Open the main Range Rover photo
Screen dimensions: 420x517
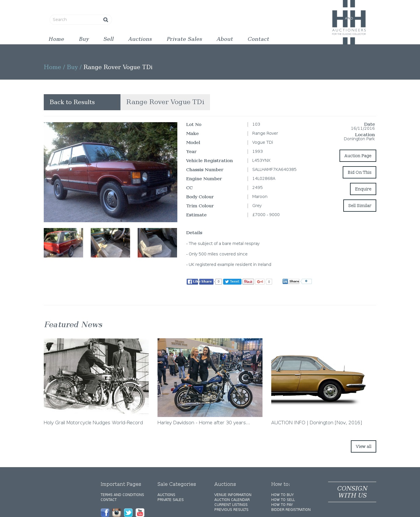point(111,172)
